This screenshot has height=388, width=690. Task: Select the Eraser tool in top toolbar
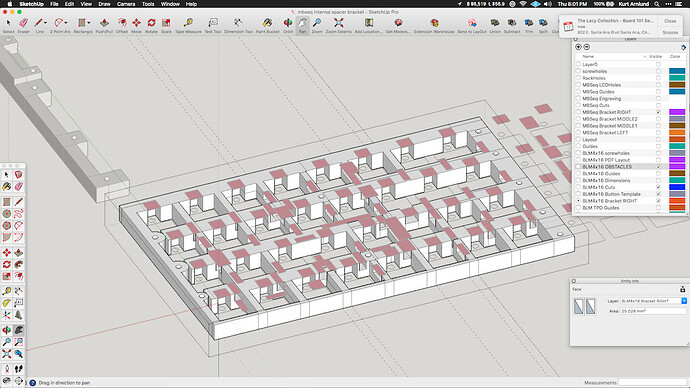click(x=23, y=26)
